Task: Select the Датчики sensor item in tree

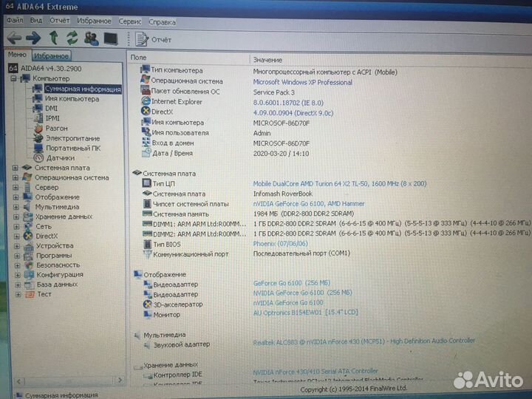Action: pyautogui.click(x=60, y=157)
